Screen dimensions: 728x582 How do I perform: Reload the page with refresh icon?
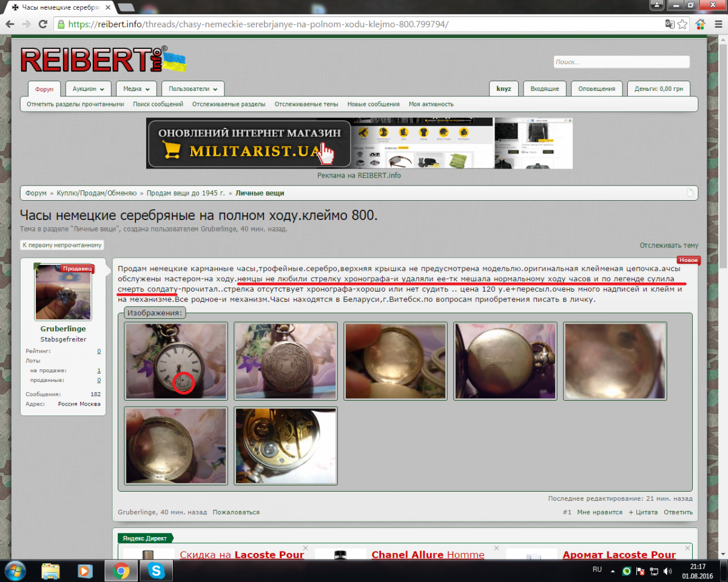coord(42,24)
